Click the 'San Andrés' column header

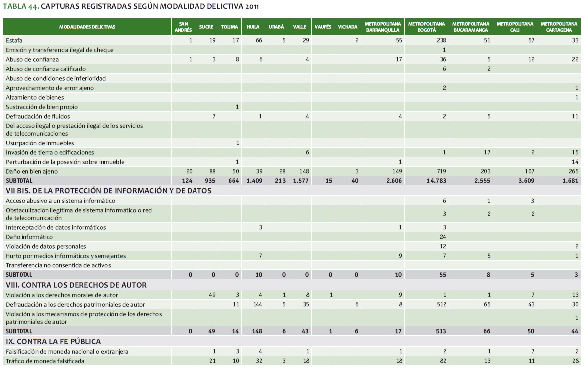(x=183, y=27)
